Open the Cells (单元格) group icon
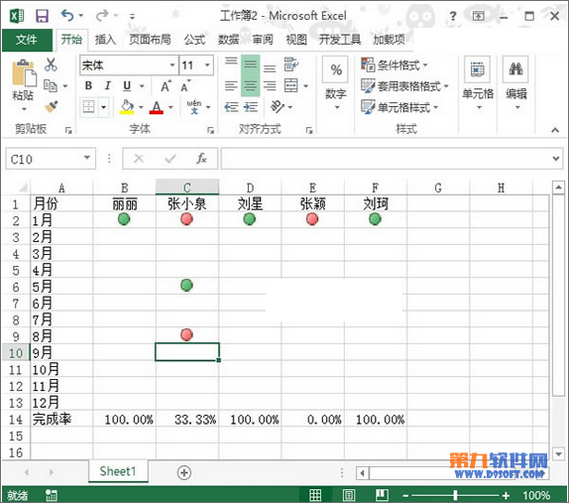Viewport: 569px width, 503px height. [477, 69]
